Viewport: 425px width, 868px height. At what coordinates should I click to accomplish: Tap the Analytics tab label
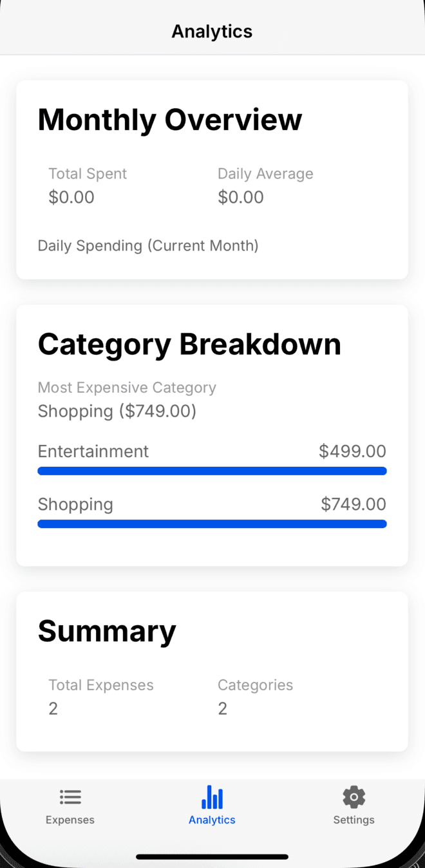(x=212, y=820)
